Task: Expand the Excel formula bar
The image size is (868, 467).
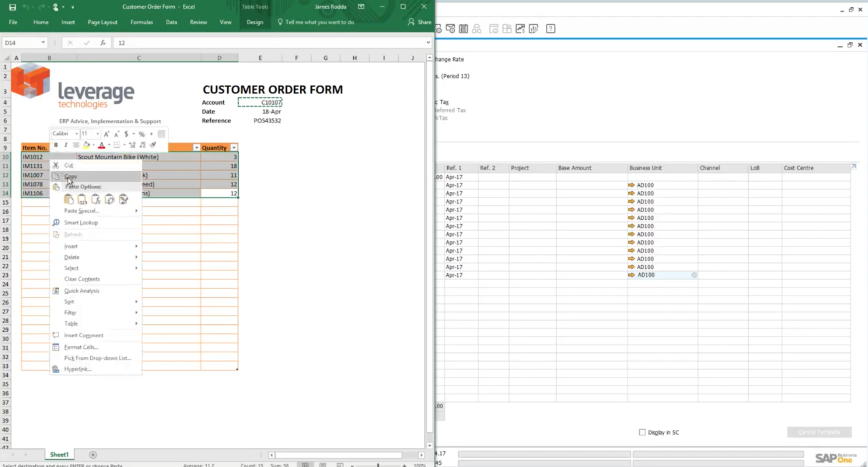Action: 428,43
